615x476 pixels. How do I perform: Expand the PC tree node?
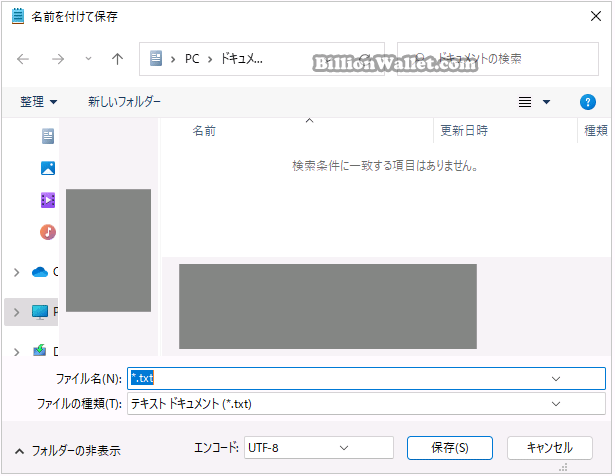16,312
